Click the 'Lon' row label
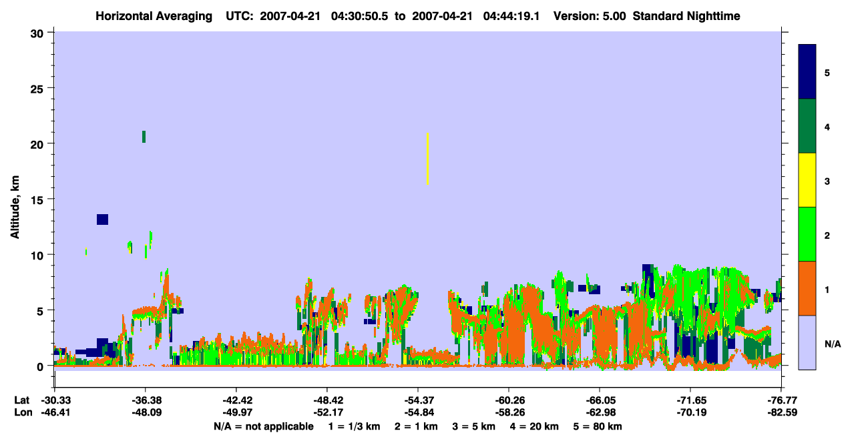This screenshot has width=868, height=445. click(x=23, y=412)
